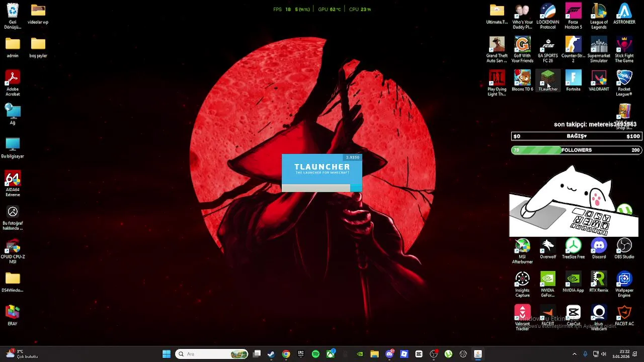The width and height of the screenshot is (644, 362).
Task: Select Insights Capture icon
Action: (x=522, y=285)
